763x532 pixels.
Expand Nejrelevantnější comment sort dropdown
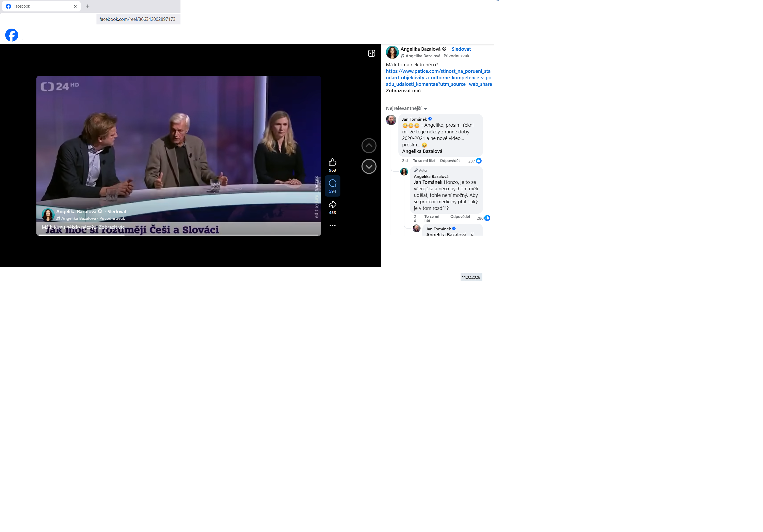pos(406,109)
